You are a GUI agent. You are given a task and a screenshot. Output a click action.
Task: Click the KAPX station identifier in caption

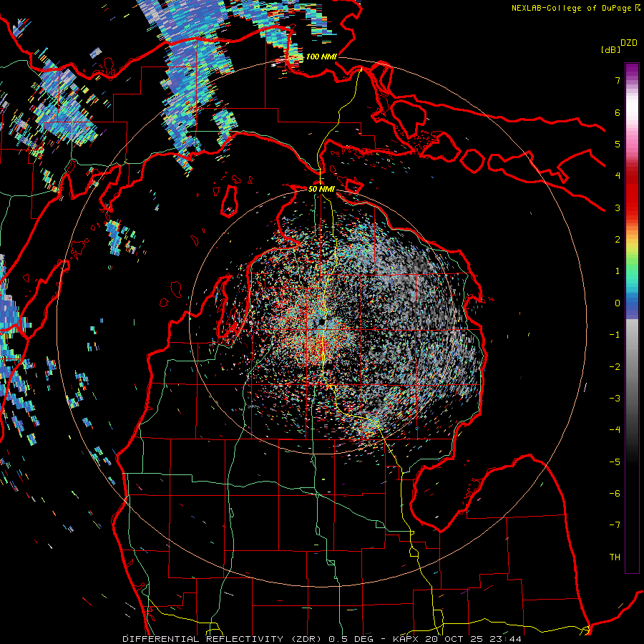pos(406,639)
